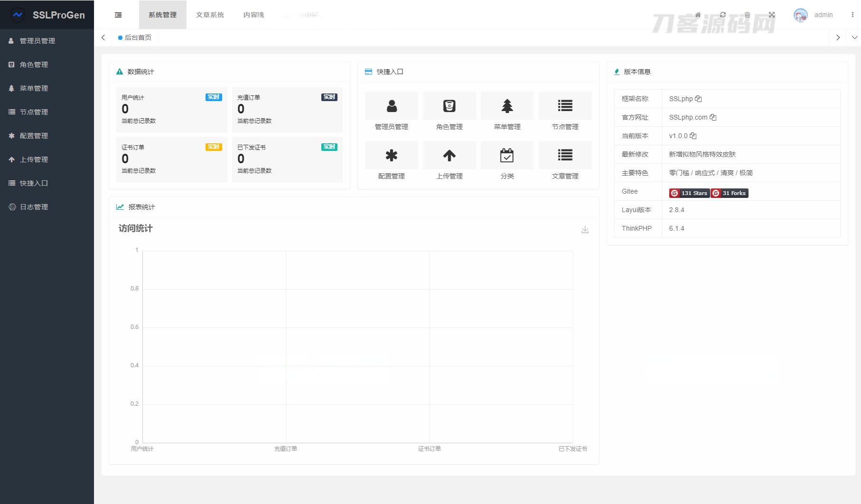Open 管理员管理 in the sidebar

pyautogui.click(x=47, y=41)
